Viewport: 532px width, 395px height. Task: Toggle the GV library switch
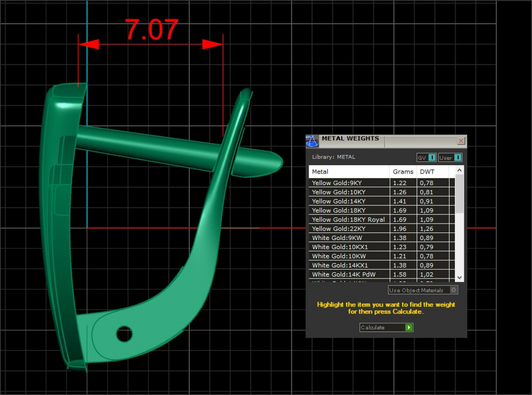tap(432, 158)
